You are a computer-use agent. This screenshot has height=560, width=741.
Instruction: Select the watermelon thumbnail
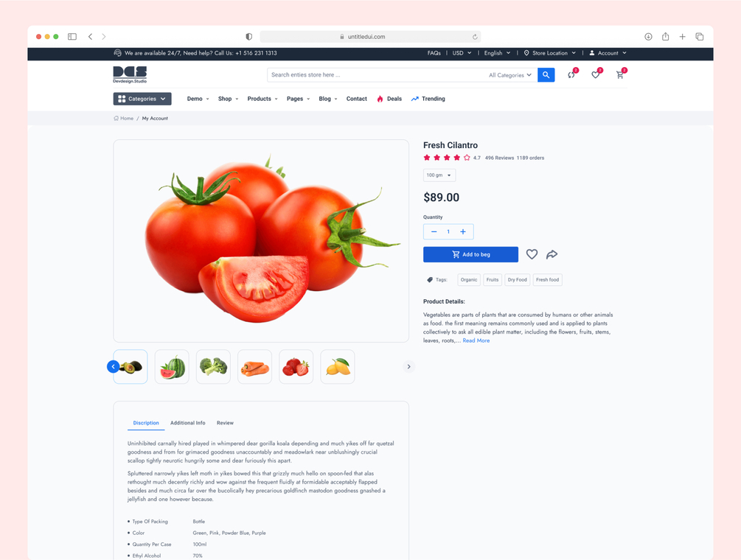172,367
